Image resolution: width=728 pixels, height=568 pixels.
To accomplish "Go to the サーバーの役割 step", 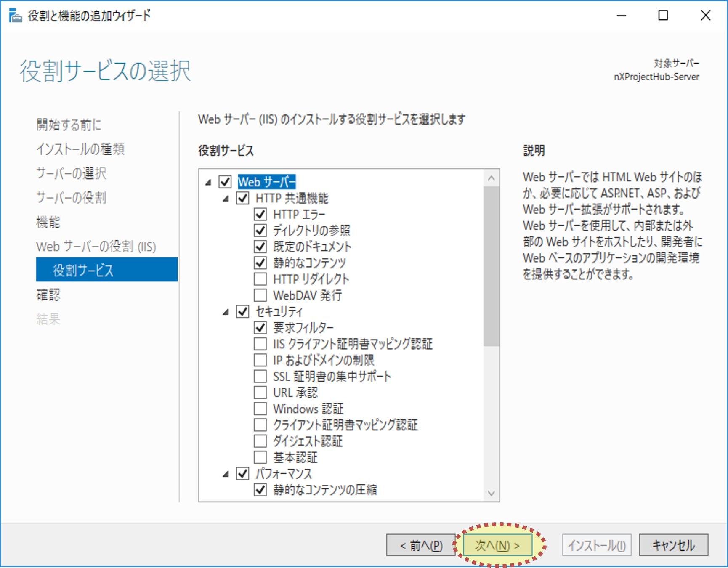I will (71, 197).
